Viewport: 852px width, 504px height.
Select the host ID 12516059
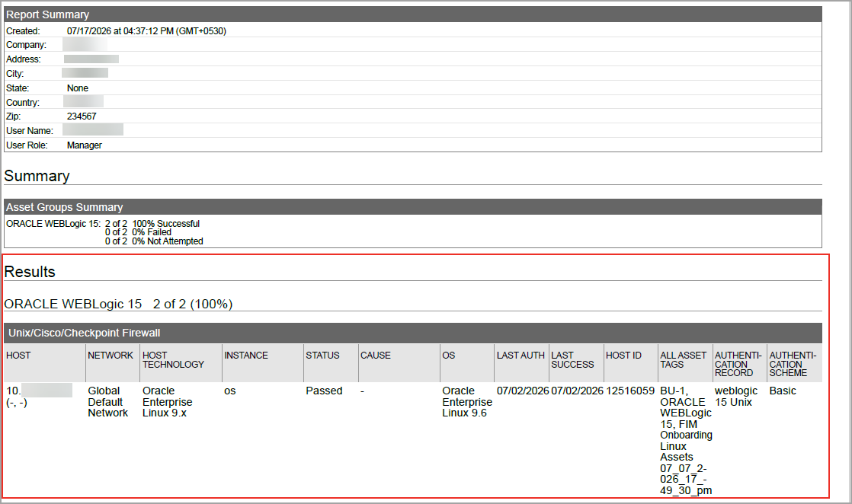630,391
